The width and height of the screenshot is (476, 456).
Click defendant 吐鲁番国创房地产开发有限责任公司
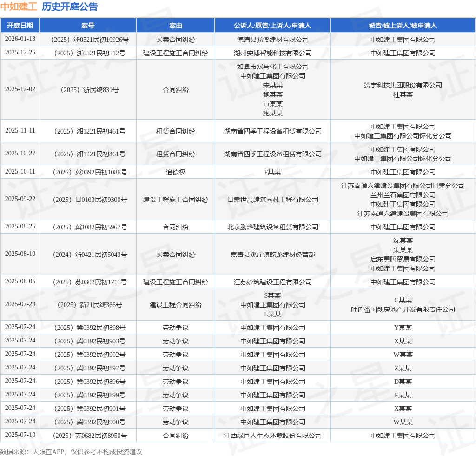pyautogui.click(x=403, y=309)
